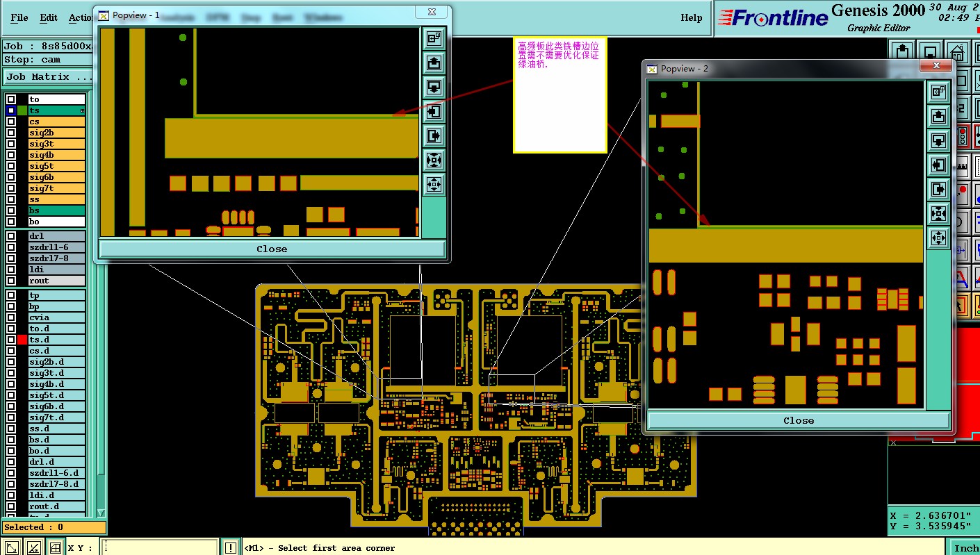The width and height of the screenshot is (980, 555).
Task: Click the angle snap icon in bottom bar
Action: point(33,548)
